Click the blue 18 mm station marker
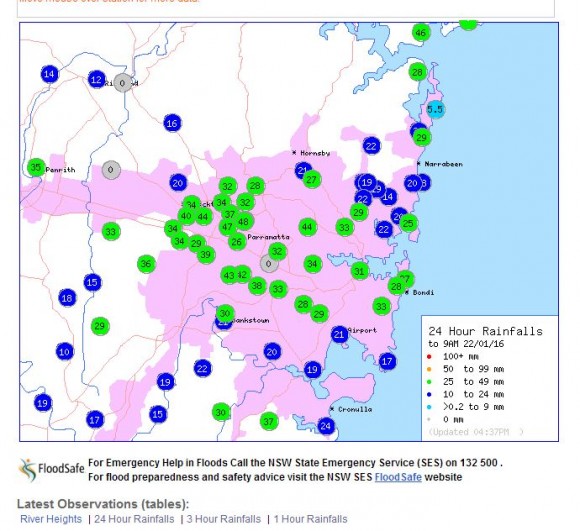Viewport: 580px width, 531px height. [67, 298]
